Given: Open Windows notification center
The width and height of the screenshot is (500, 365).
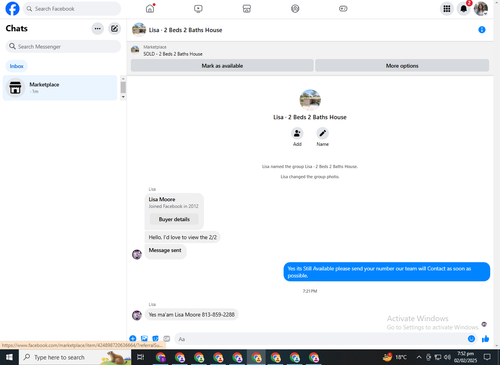Looking at the screenshot, I should [x=487, y=357].
